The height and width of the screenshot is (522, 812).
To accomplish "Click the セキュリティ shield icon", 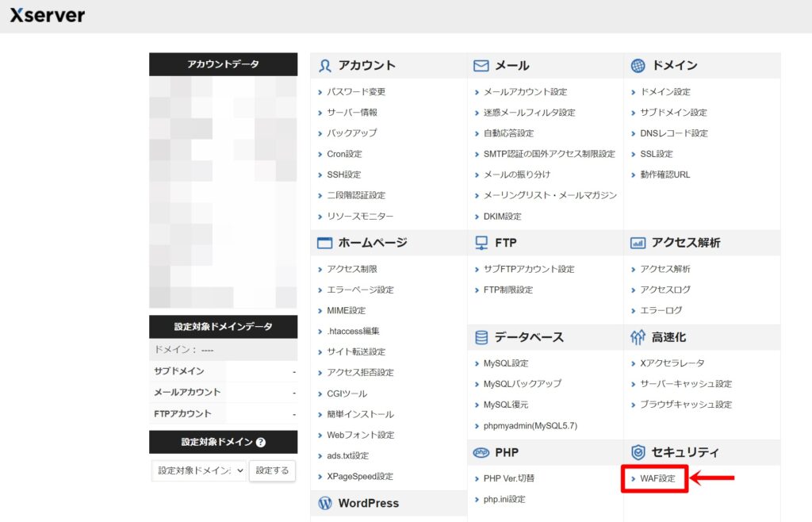I will [638, 452].
